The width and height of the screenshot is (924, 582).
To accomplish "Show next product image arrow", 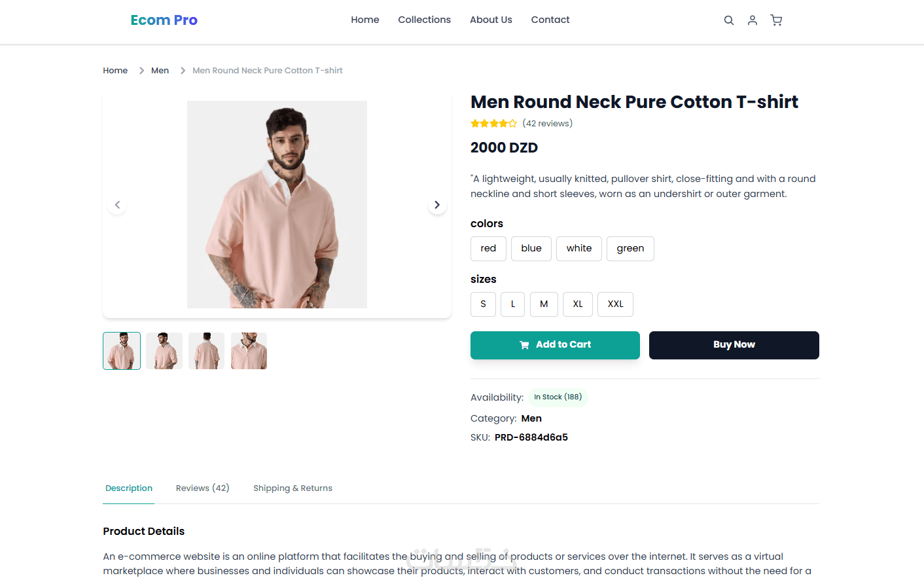I will (x=437, y=205).
